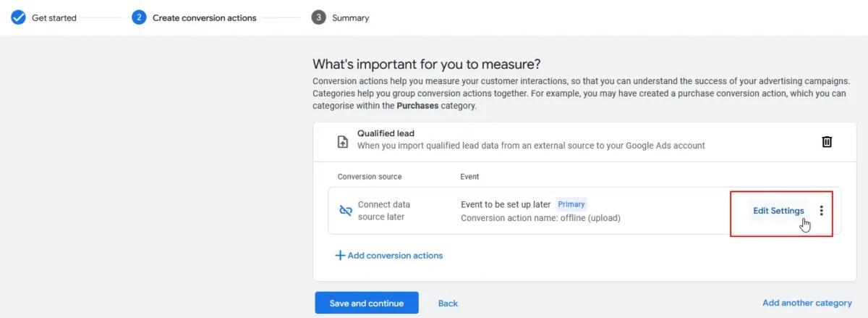
Task: Click the Qualified lead category title
Action: pyautogui.click(x=386, y=133)
